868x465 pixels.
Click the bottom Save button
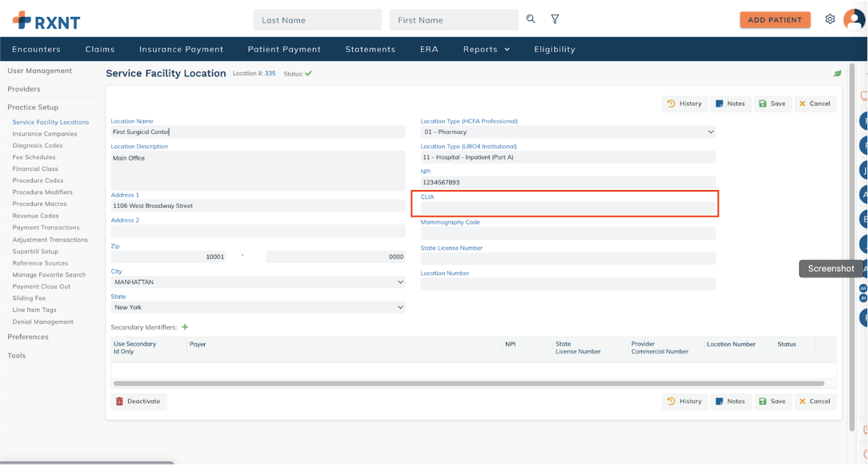click(773, 401)
